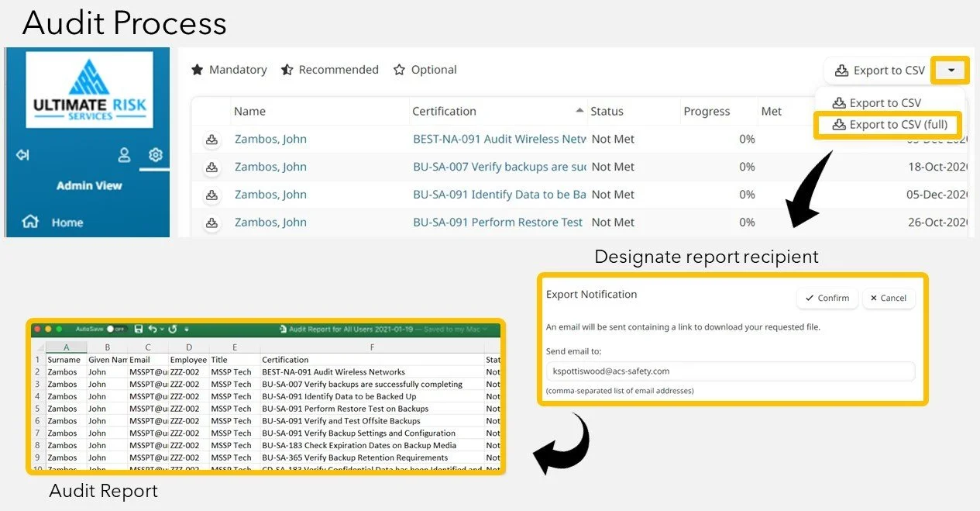The image size is (980, 511).
Task: Select column B header in Excel
Action: (x=108, y=348)
